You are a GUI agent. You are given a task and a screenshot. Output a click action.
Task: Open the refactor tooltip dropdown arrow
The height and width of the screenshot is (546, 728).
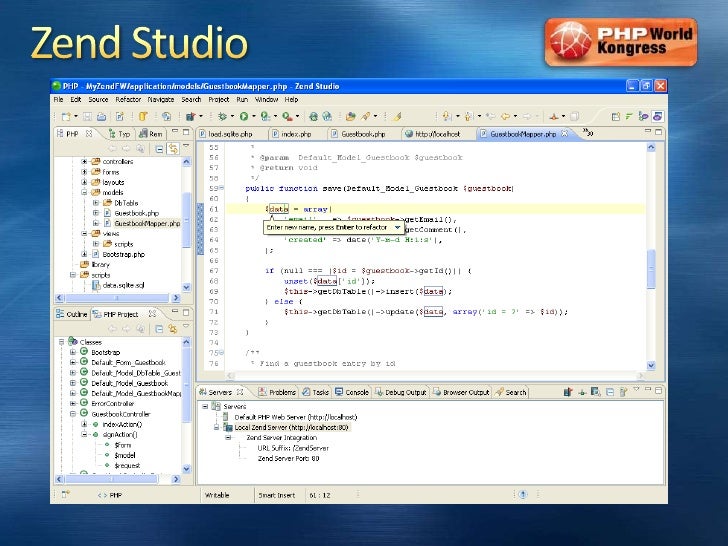tap(397, 228)
